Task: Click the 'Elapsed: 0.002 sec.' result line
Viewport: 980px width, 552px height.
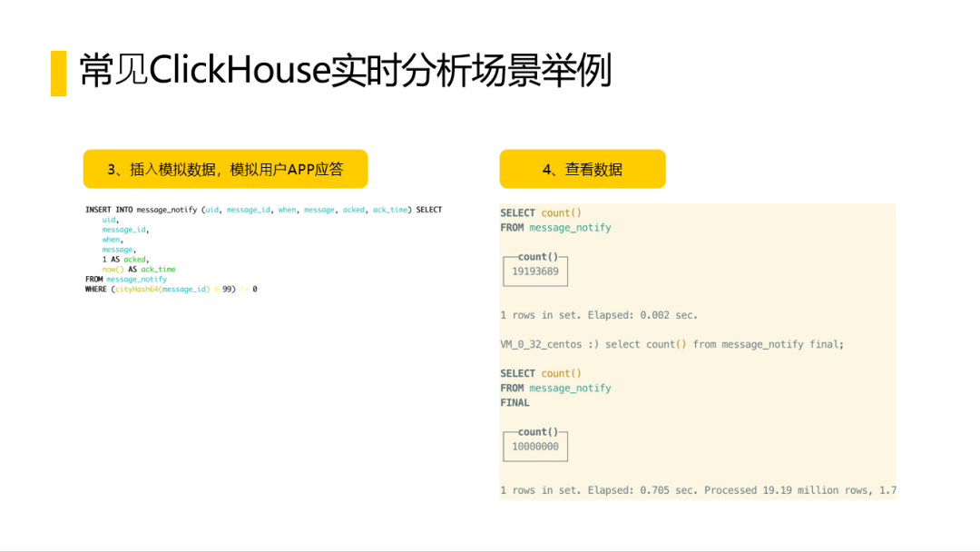Action: coord(599,315)
